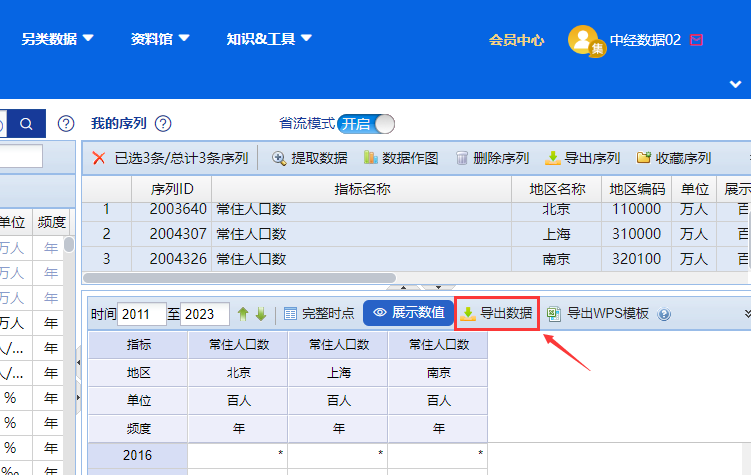This screenshot has width=751, height=475.
Task: Click the help icon beside 我的序列
Action: tap(163, 124)
